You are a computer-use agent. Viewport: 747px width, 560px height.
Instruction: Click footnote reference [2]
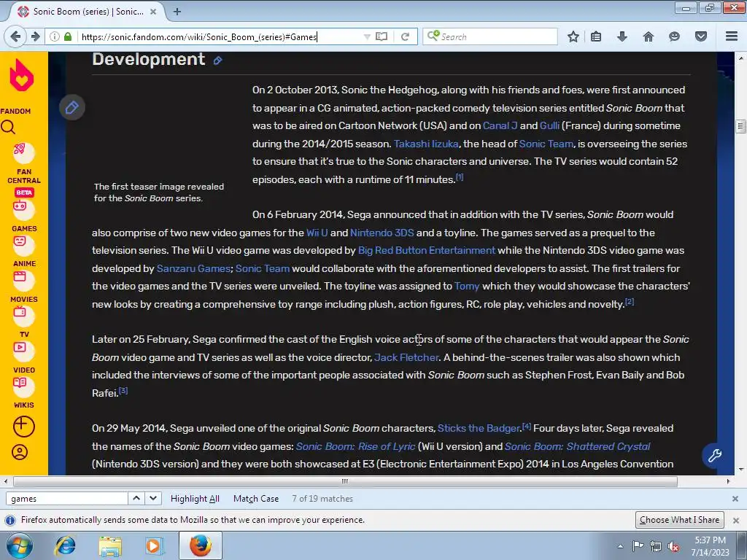[630, 302]
